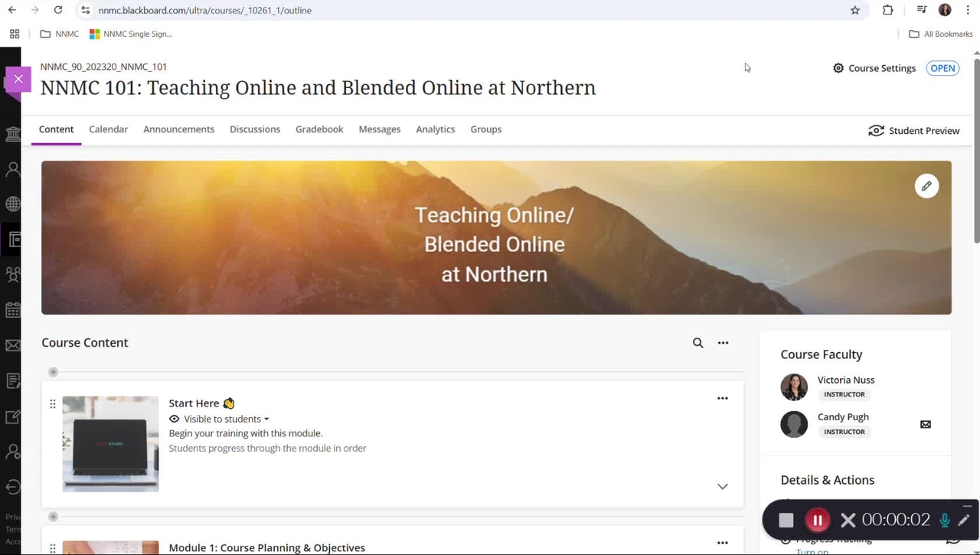Open browser extensions puzzle icon
980x555 pixels.
(x=887, y=10)
